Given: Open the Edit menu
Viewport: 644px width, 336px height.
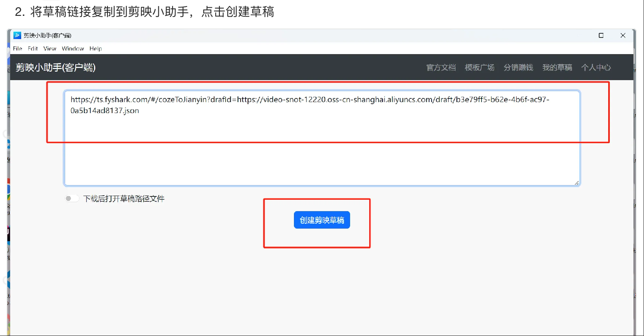Looking at the screenshot, I should tap(33, 48).
